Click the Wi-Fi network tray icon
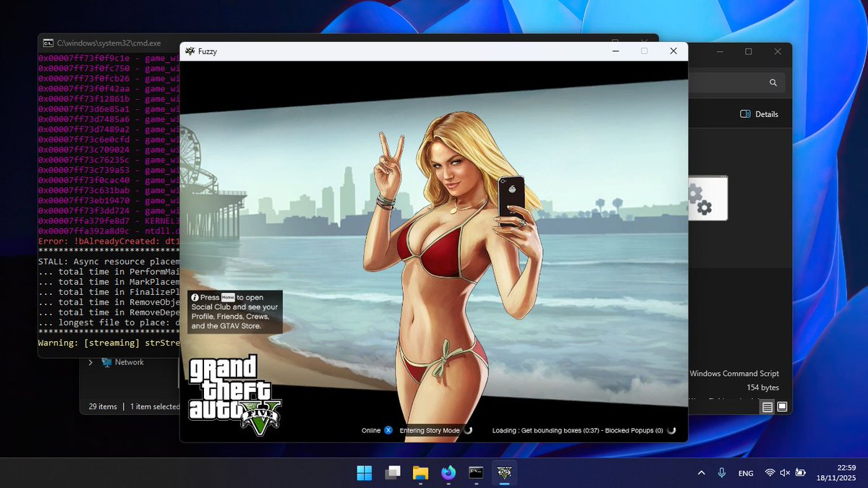Image resolution: width=868 pixels, height=488 pixels. coord(770,473)
